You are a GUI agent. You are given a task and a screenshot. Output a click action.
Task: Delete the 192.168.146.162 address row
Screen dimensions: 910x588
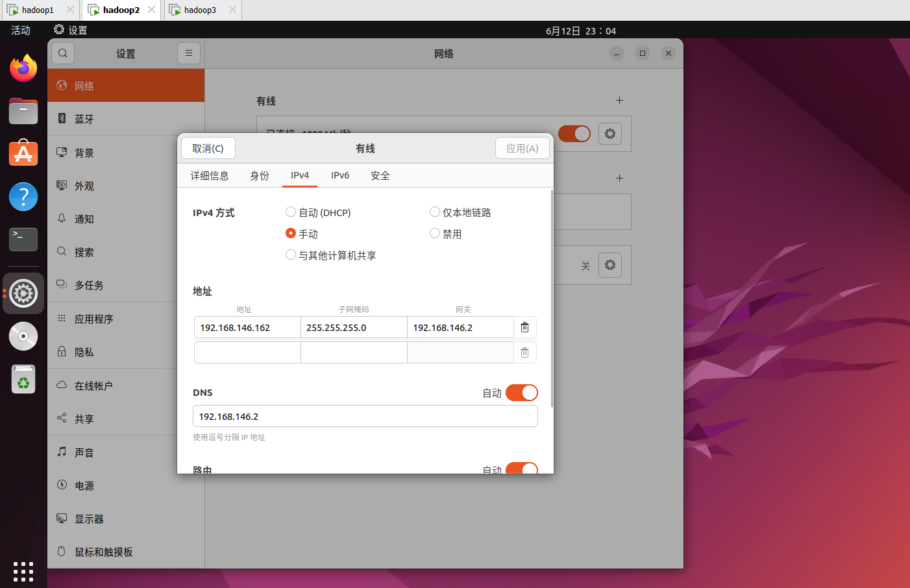click(x=525, y=328)
